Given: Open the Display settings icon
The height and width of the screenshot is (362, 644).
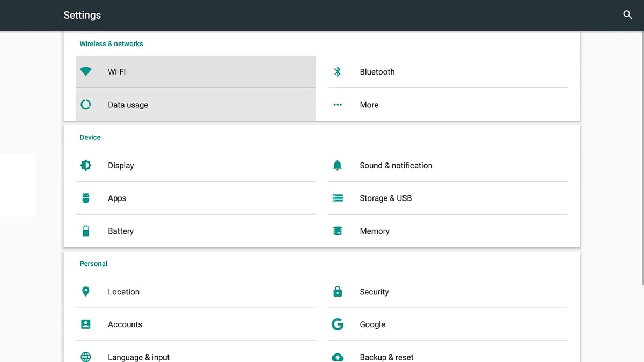Looking at the screenshot, I should click(x=86, y=165).
